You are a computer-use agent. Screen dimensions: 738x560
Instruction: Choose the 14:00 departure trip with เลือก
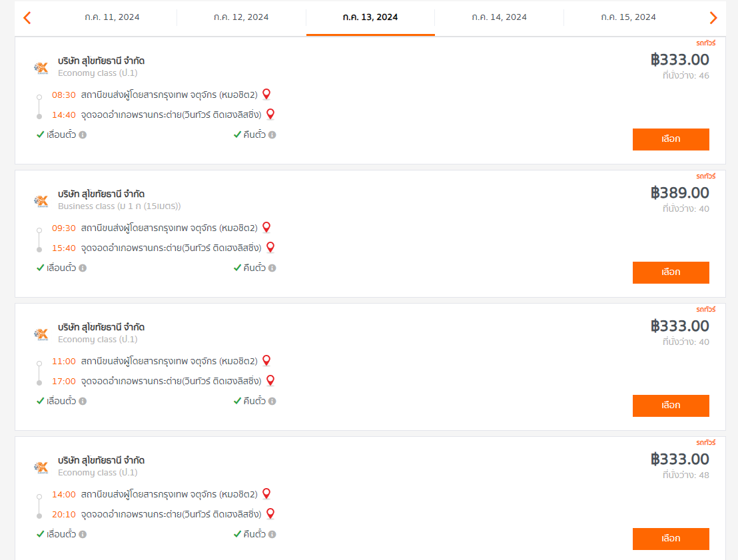pos(671,539)
